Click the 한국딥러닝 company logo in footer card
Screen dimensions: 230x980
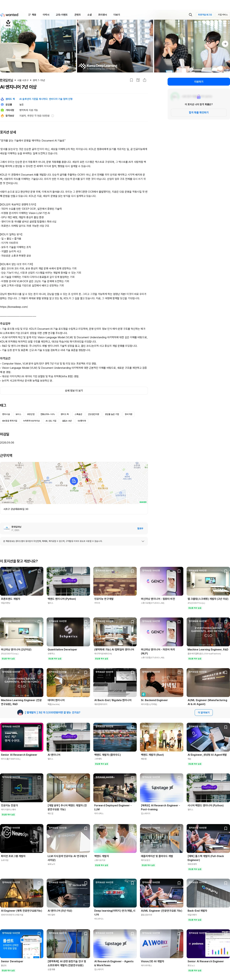(6, 528)
